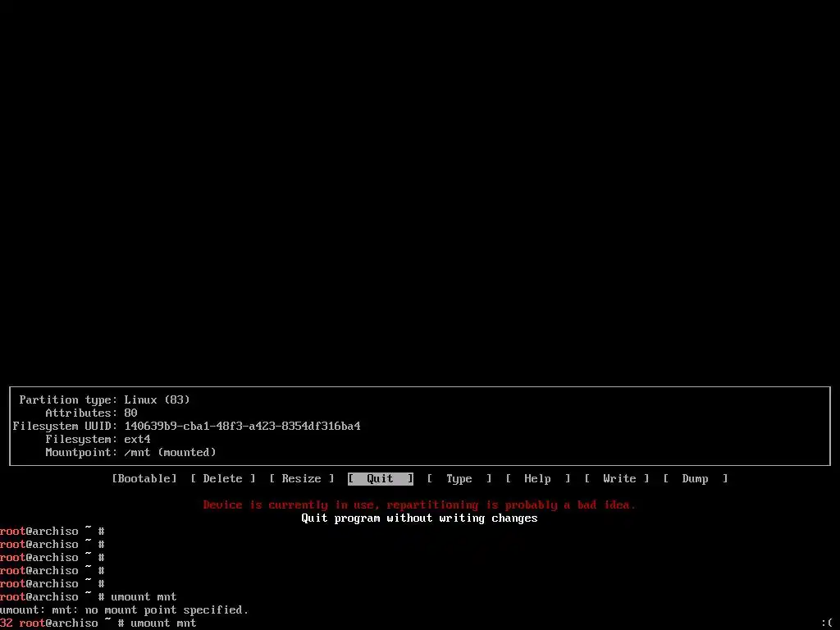Open the Help option

coord(538,478)
